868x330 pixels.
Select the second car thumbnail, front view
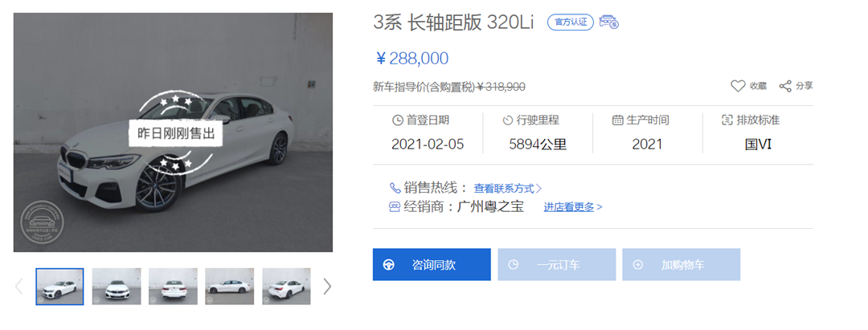117,286
